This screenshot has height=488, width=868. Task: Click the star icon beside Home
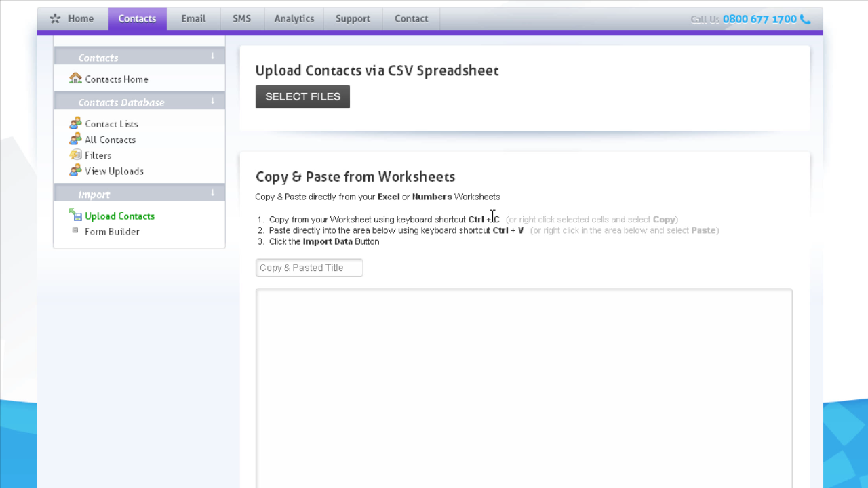click(55, 19)
